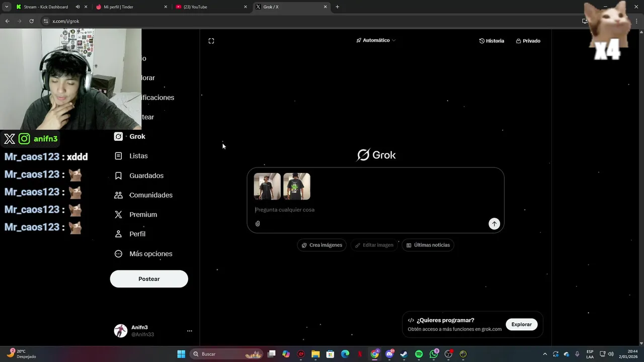Image resolution: width=644 pixels, height=362 pixels.
Task: Open Task View in taskbar
Action: [x=272, y=354]
